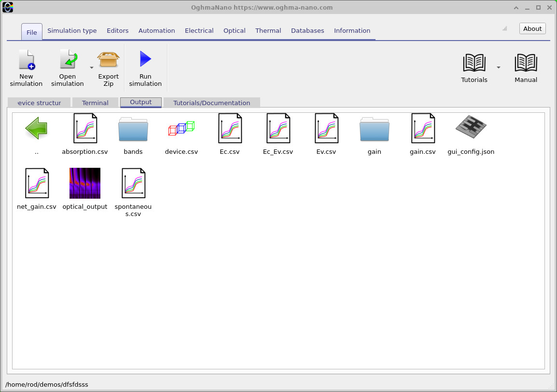The image size is (557, 392).
Task: Click the /home/rod/demos/dfsfdsss status path
Action: [46, 385]
